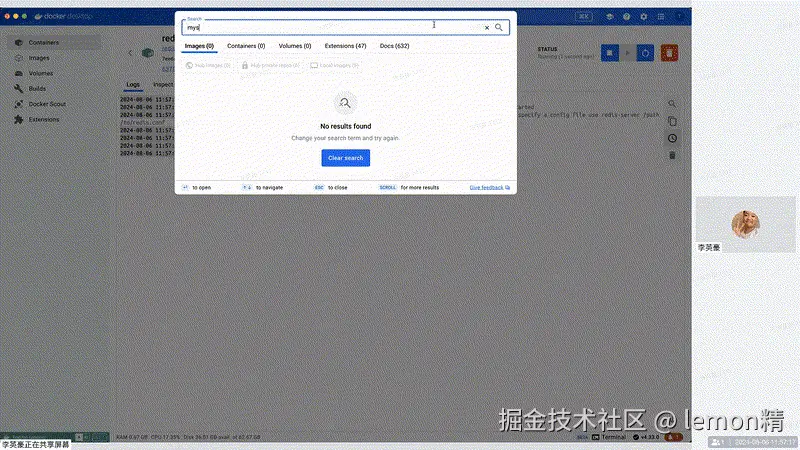This screenshot has width=800, height=450.
Task: Switch to the Logs tab
Action: pos(133,84)
